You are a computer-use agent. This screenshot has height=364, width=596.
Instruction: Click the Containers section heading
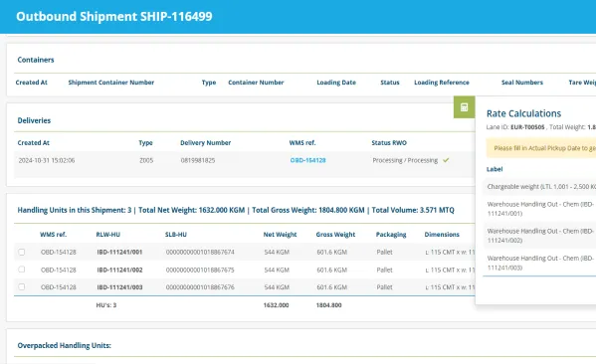tap(36, 60)
